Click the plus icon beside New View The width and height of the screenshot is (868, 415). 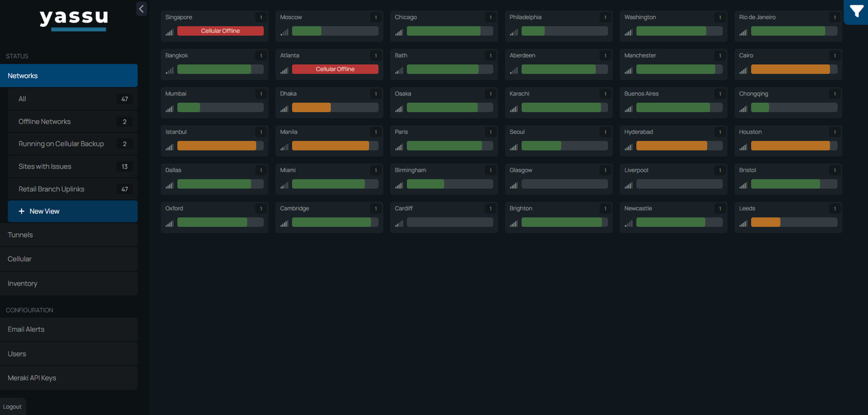pos(22,211)
